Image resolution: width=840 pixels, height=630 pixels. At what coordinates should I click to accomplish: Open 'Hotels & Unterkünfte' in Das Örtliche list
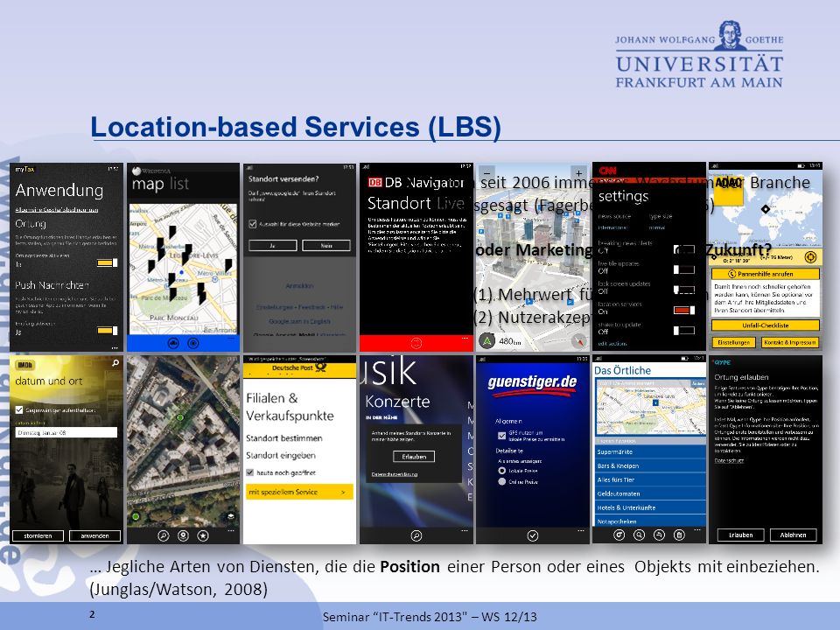(650, 507)
